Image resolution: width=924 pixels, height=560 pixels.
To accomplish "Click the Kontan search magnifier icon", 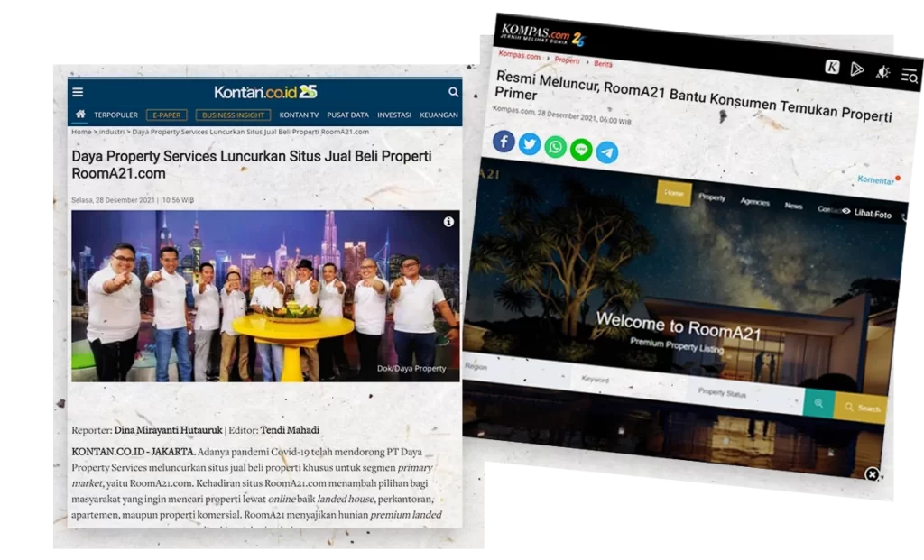I will coord(453,92).
